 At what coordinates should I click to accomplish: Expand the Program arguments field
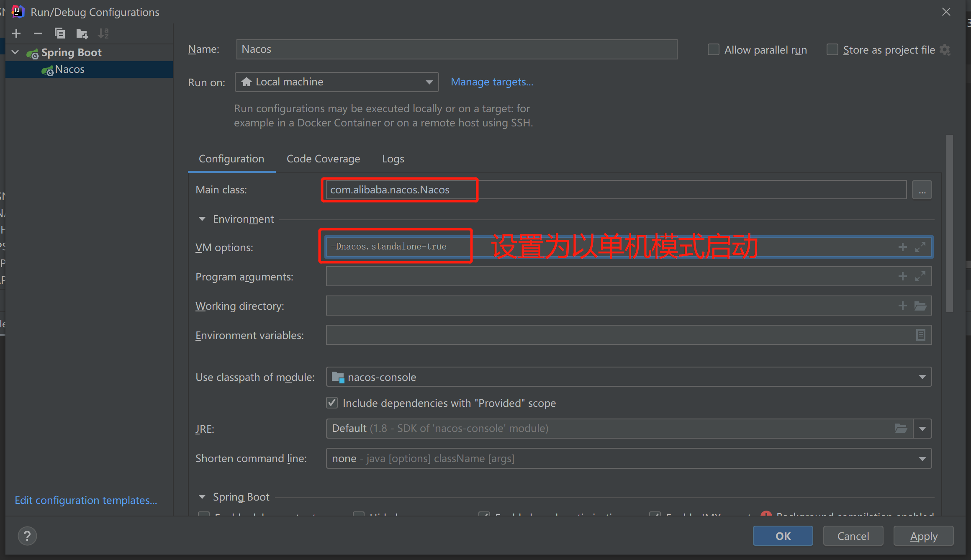pos(920,276)
